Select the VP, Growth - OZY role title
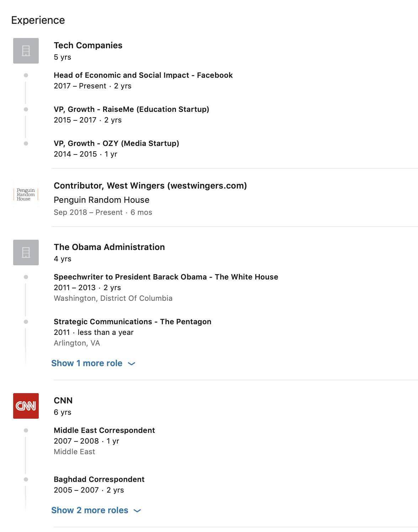This screenshot has width=418, height=532. click(117, 143)
